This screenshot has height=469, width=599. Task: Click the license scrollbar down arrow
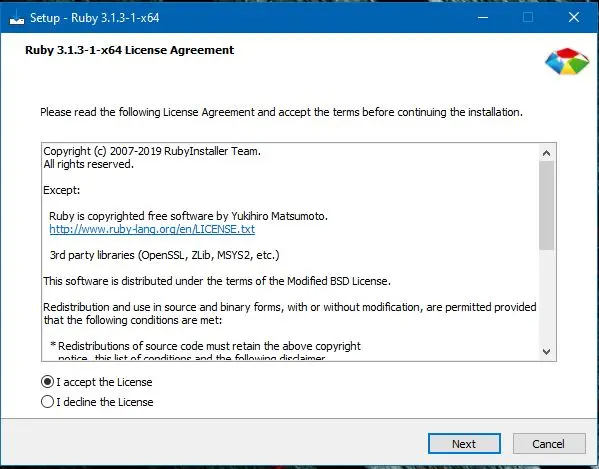pos(547,351)
